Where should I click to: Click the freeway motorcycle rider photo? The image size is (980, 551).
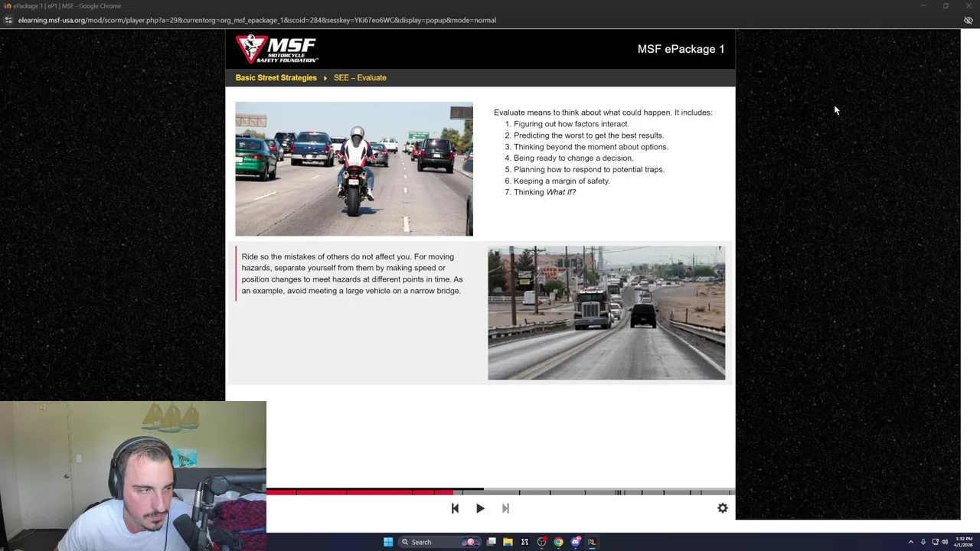point(354,169)
